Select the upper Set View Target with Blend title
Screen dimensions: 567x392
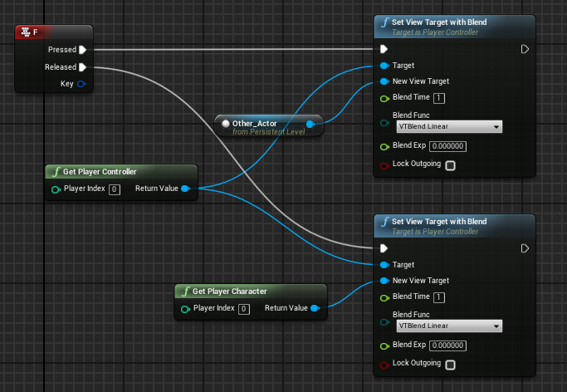coord(439,22)
